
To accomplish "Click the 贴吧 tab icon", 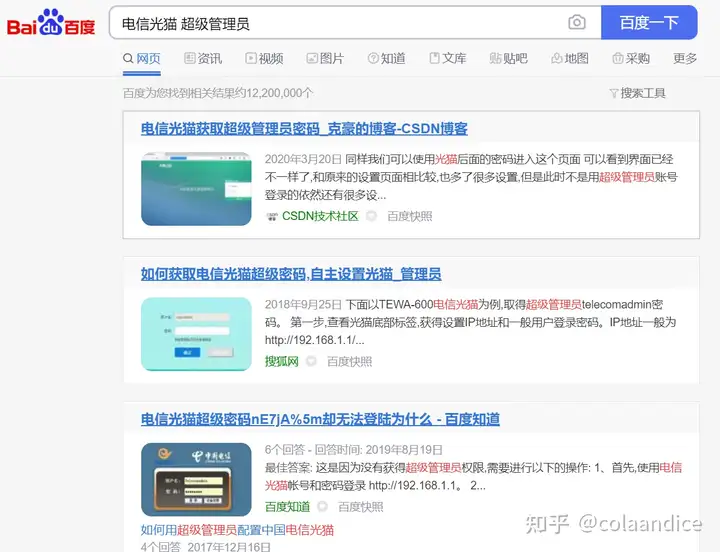I will click(495, 58).
